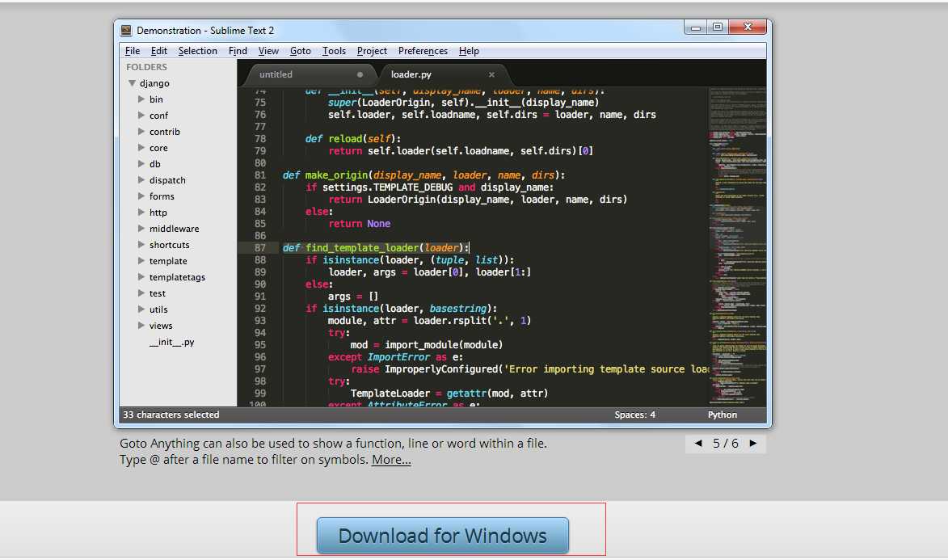
Task: Open the Project menu
Action: 372,51
